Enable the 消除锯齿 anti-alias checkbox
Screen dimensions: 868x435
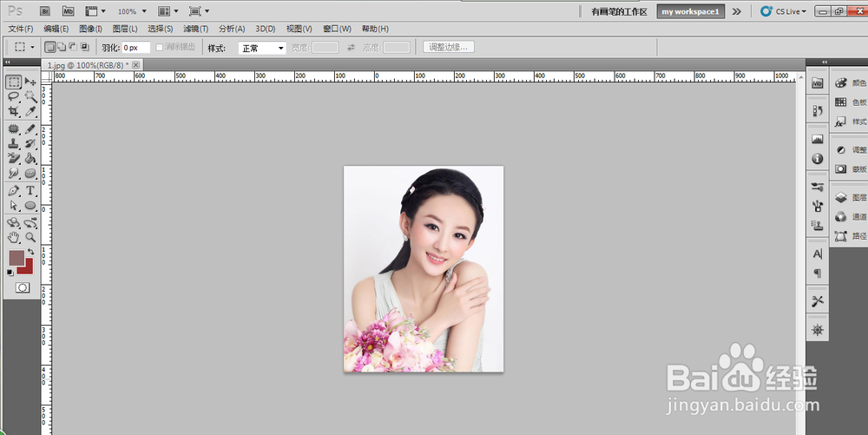160,48
